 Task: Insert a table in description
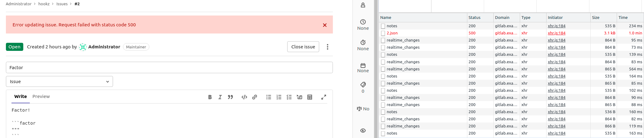tap(310, 97)
